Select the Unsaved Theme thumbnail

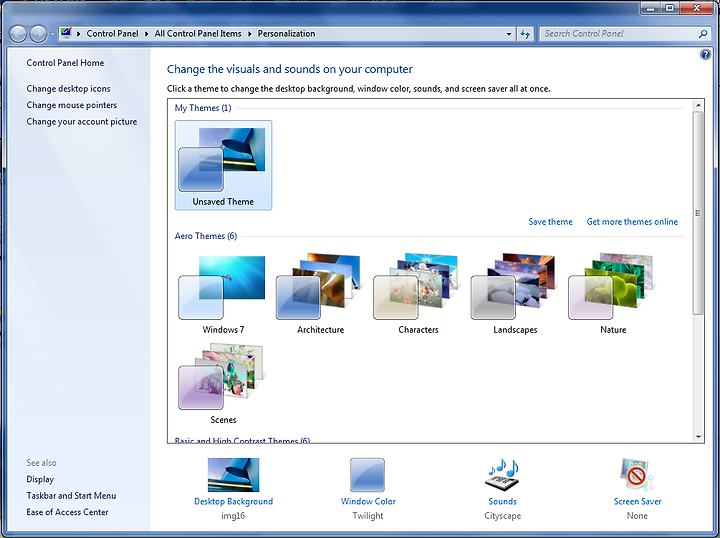[223, 165]
